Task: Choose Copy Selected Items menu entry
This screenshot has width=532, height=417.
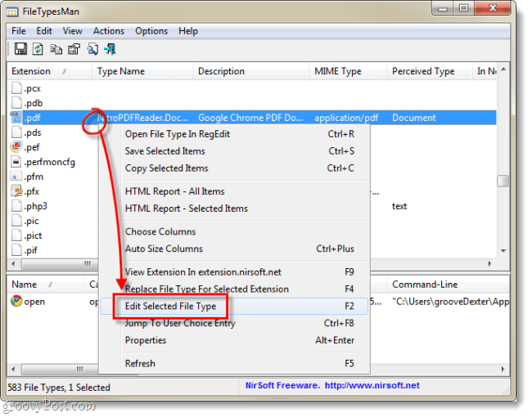Action: 234,168
